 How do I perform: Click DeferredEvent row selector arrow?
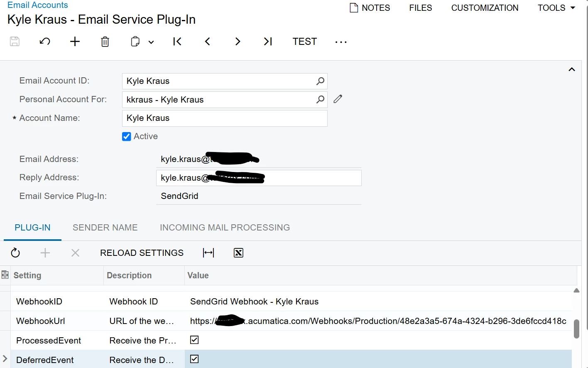coord(5,358)
